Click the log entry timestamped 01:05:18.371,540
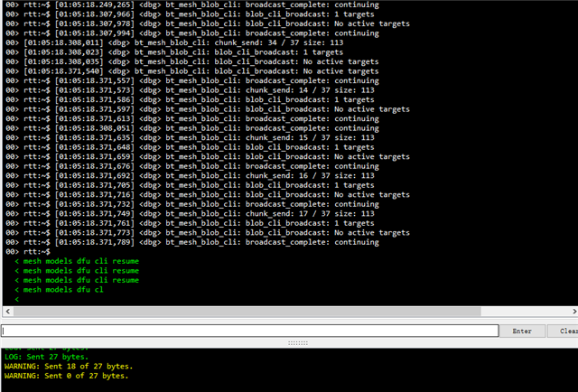578x392 pixels. coord(192,71)
